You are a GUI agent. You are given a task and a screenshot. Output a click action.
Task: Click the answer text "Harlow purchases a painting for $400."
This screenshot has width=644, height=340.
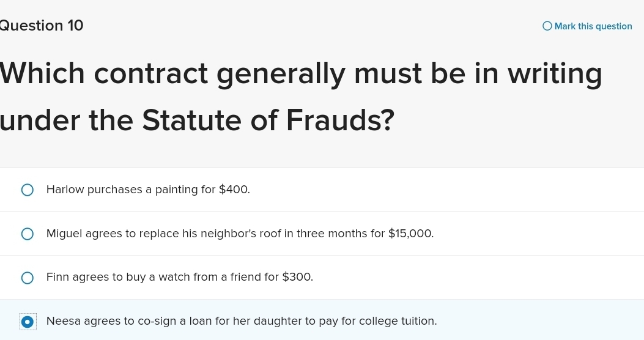[x=148, y=190]
